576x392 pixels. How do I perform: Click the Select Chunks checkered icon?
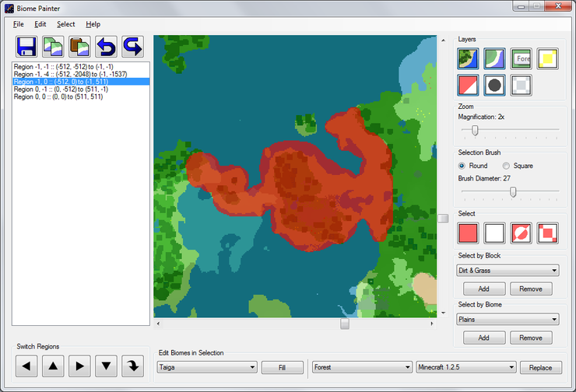pos(547,233)
